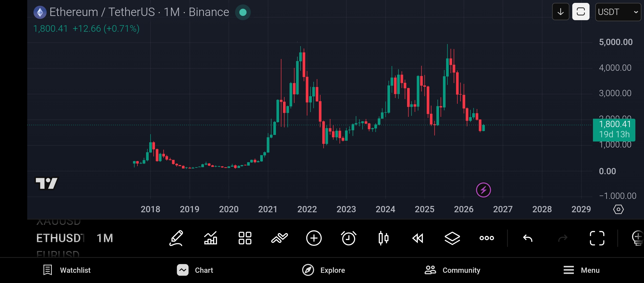Select the pencil drawing tool
The image size is (644, 283).
176,238
